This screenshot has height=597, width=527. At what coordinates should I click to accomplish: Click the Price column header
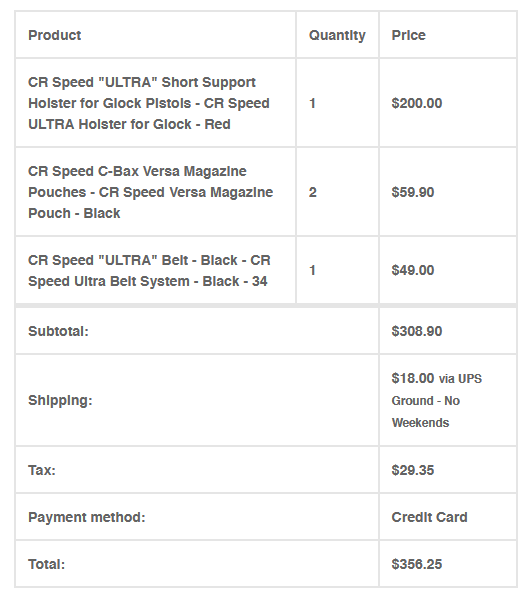[x=409, y=35]
